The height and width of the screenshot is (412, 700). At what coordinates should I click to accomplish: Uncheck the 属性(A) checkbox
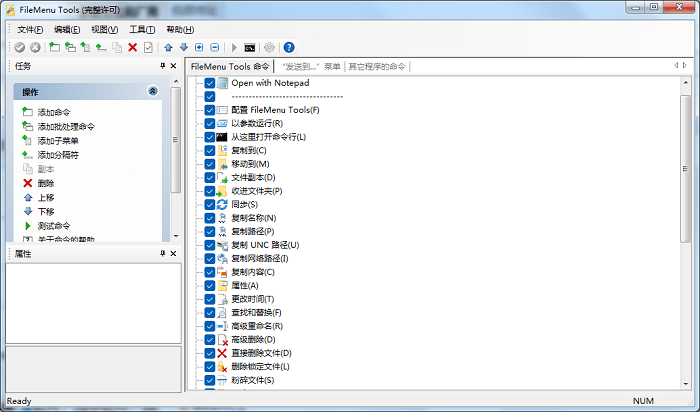click(210, 286)
